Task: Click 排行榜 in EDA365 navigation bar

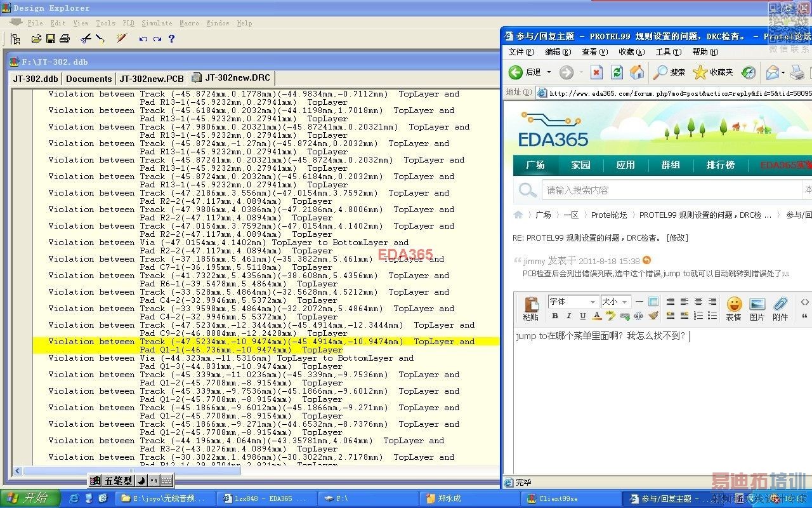Action: pos(721,165)
